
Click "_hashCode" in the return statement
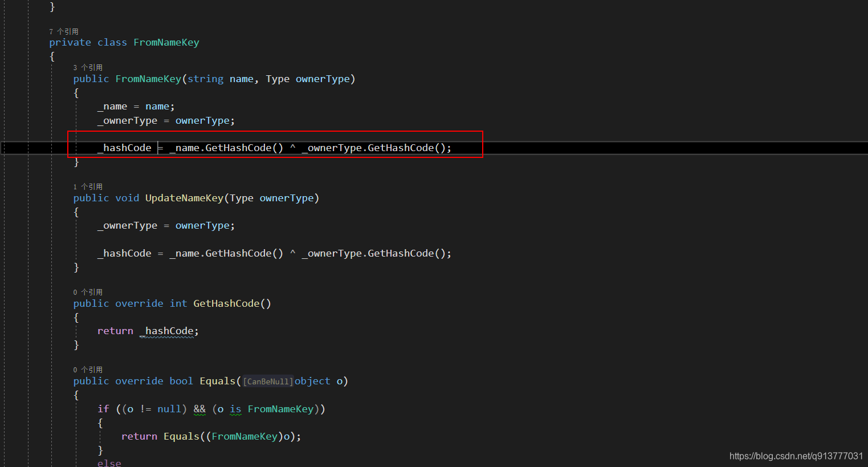166,331
